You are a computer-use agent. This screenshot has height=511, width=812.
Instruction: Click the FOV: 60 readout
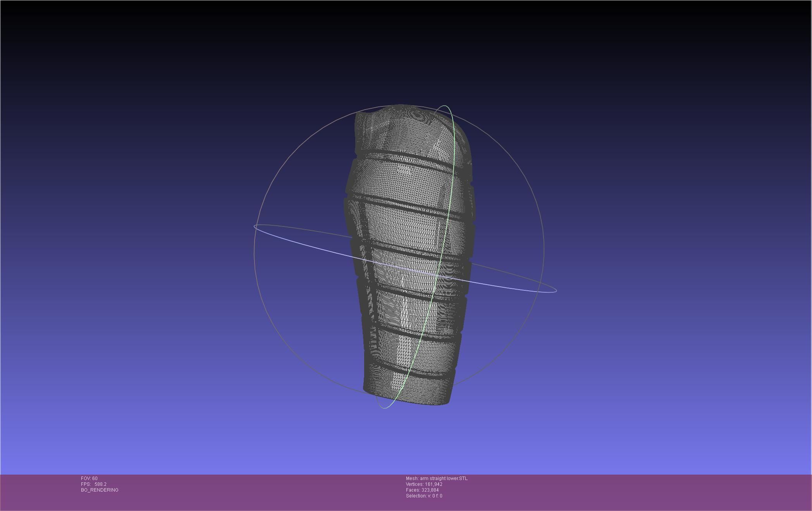coord(89,478)
